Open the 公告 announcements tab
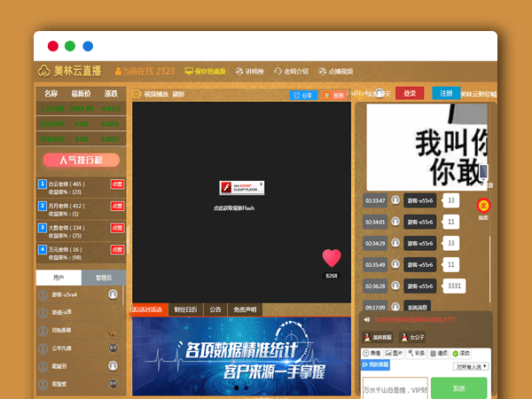532x399 pixels. (x=215, y=309)
